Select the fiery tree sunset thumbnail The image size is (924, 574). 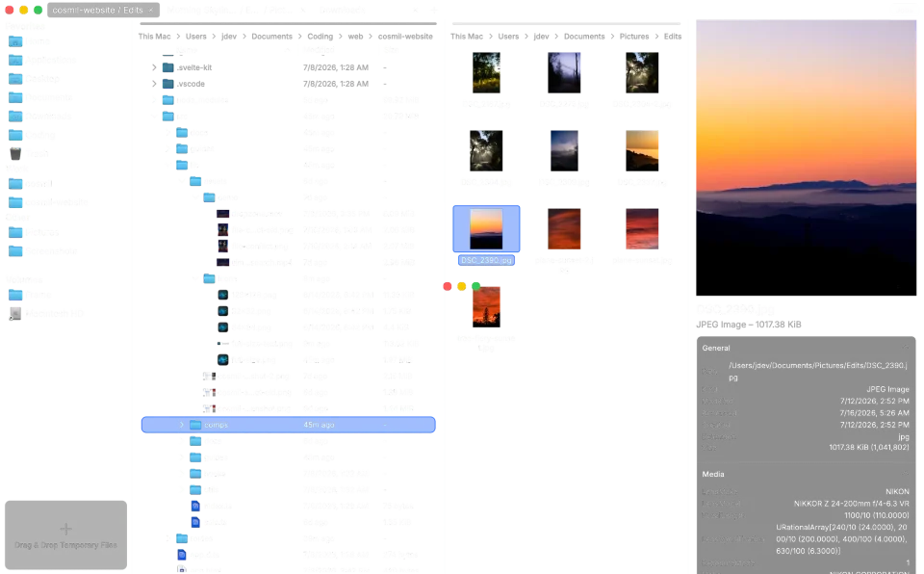point(486,307)
